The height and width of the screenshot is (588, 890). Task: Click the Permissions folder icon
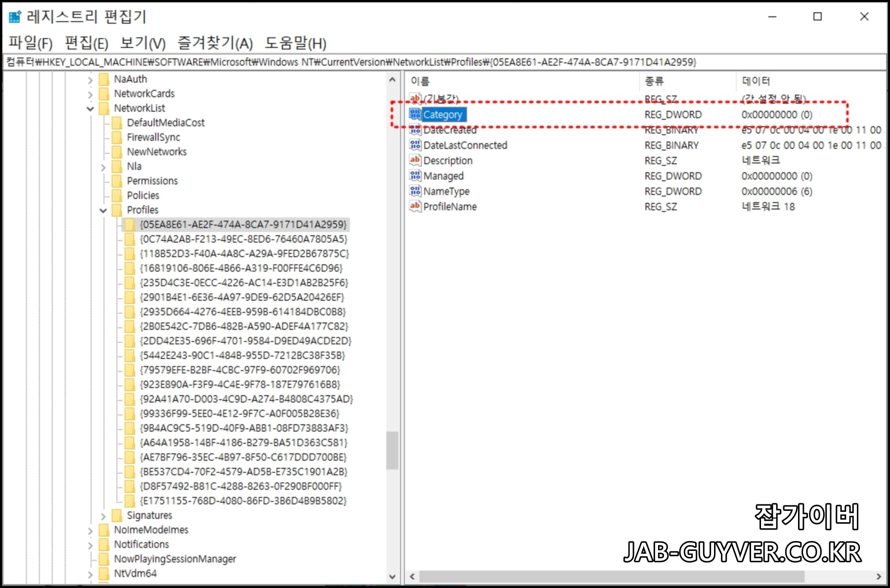(117, 181)
